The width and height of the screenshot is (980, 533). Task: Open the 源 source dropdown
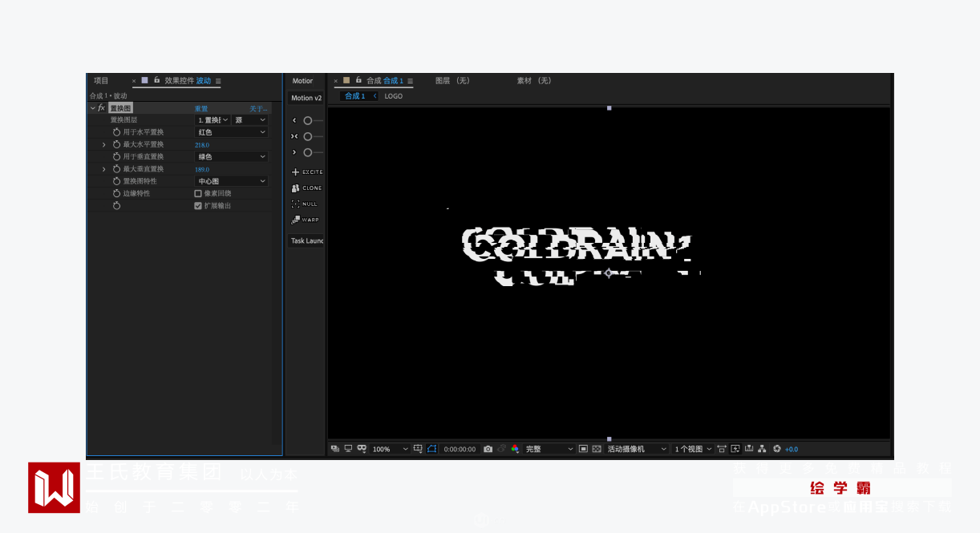pos(250,119)
